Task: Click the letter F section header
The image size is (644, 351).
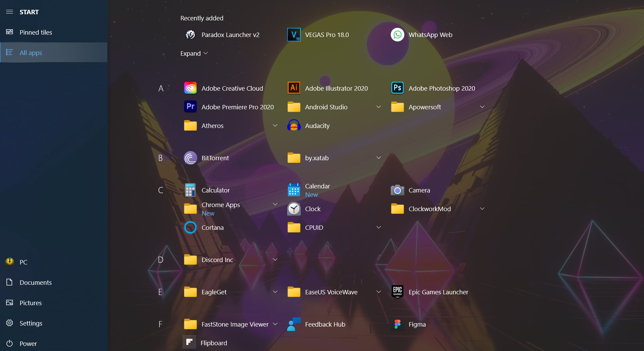Action: tap(160, 324)
